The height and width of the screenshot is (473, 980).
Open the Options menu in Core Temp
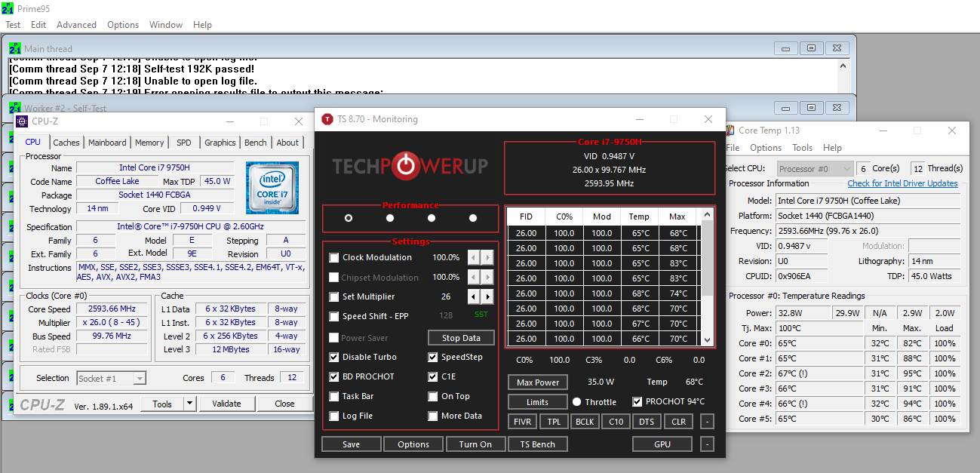[765, 147]
